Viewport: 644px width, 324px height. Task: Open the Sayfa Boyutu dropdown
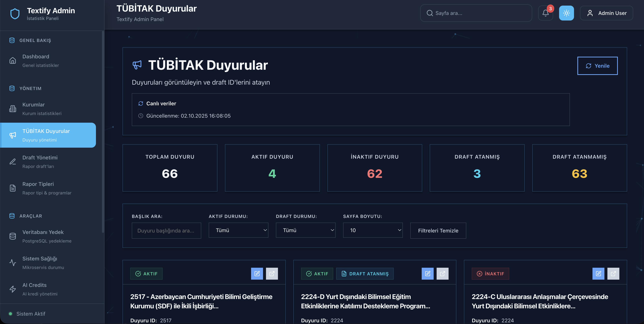373,230
